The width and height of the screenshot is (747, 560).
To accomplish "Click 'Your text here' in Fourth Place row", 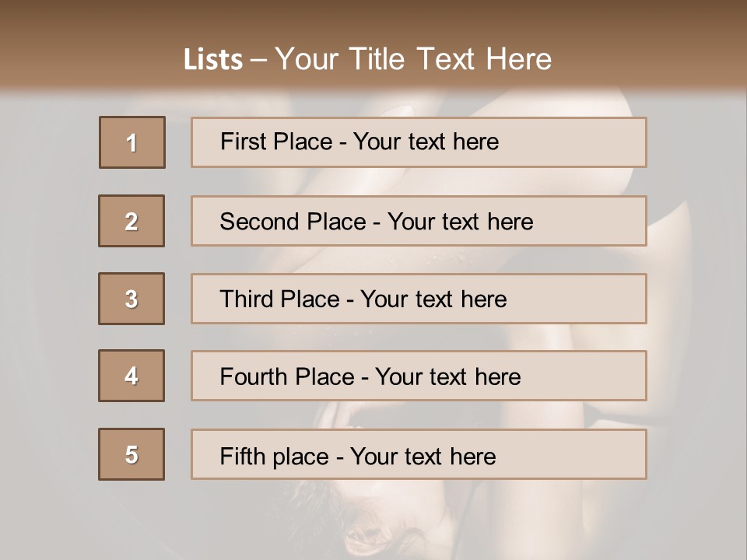I will point(447,377).
